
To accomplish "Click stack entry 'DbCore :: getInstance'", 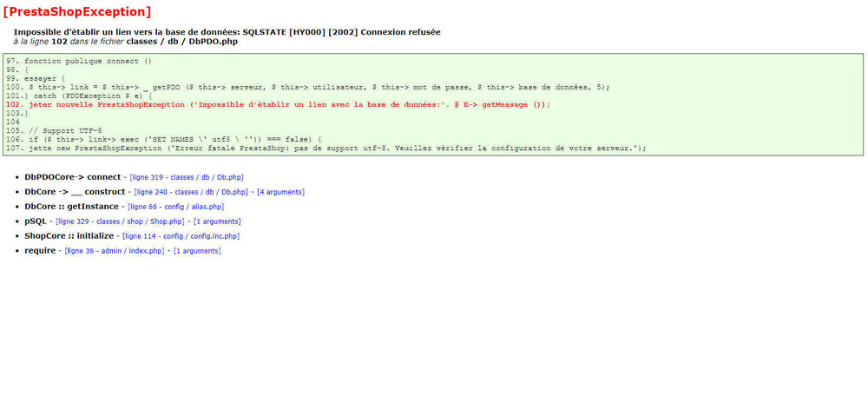I will tap(71, 207).
